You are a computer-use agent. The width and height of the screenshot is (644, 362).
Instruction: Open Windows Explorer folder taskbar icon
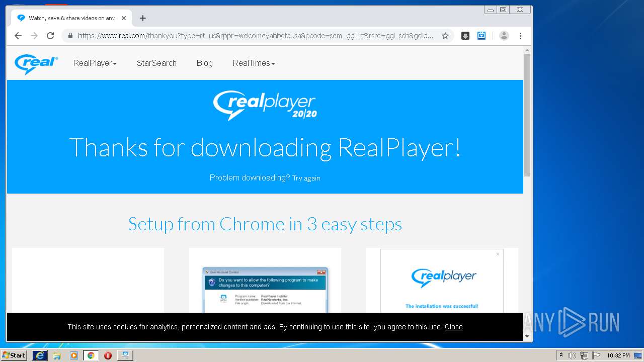pos(57,355)
